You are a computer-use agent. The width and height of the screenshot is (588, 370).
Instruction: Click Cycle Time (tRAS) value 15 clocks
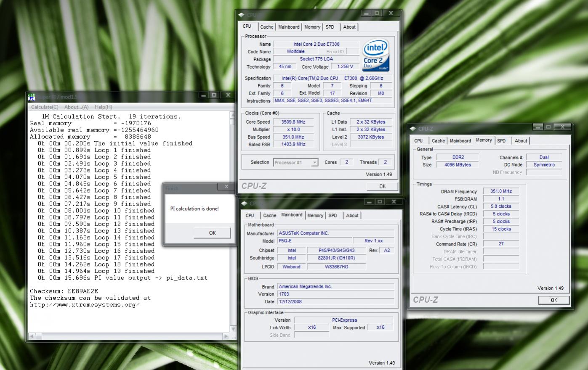pos(501,229)
